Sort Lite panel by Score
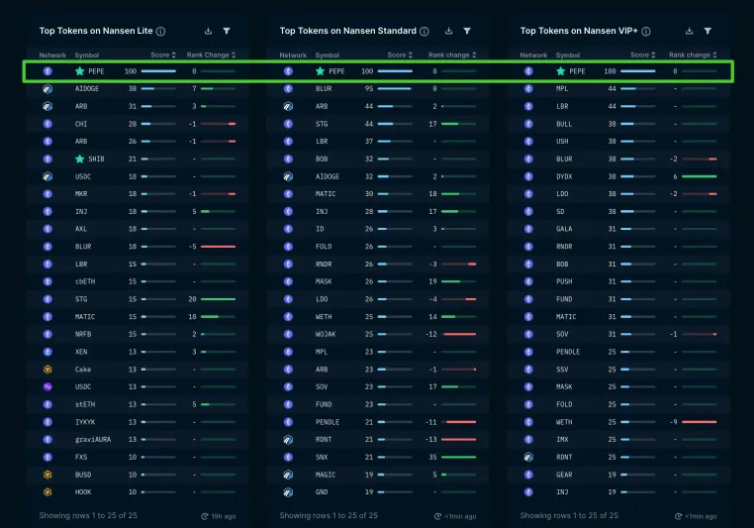754x528 pixels. 163,55
